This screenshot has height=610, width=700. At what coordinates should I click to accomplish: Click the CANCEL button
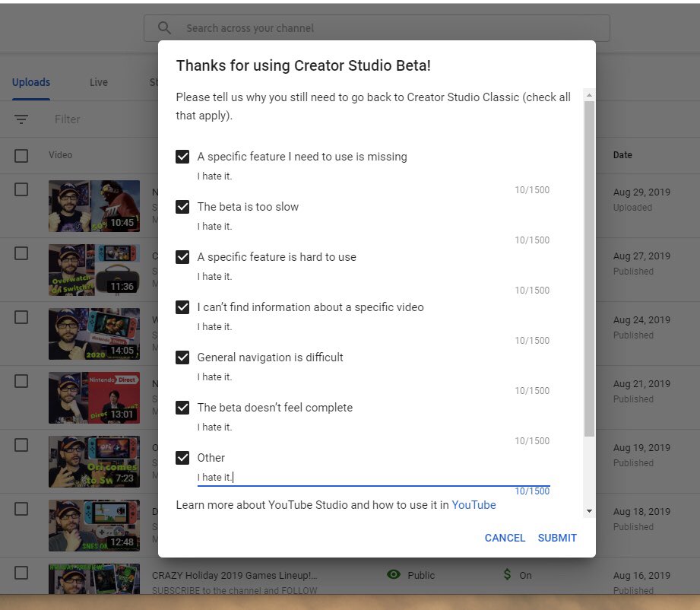point(505,538)
